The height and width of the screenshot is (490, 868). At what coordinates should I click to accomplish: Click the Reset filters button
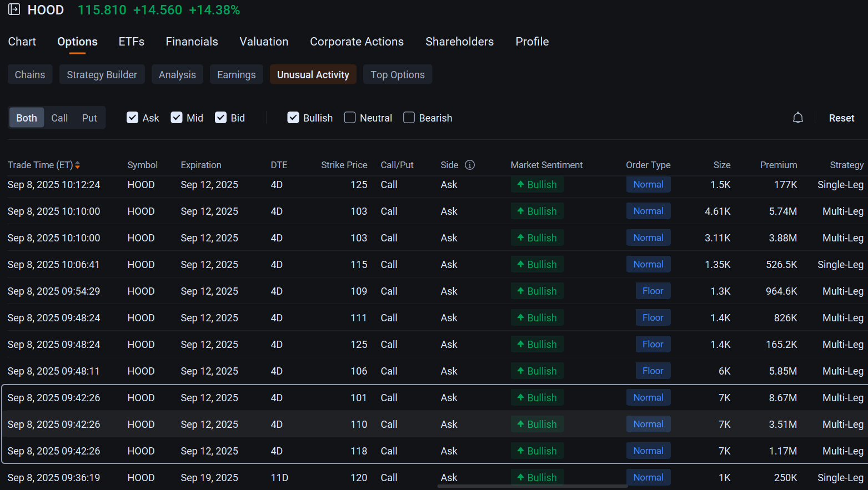(841, 118)
